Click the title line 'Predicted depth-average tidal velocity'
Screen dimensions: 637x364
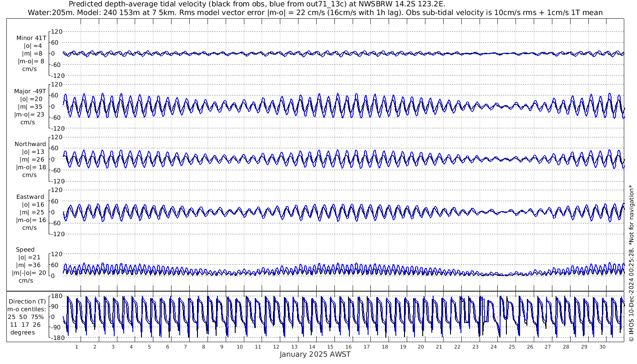(257, 4)
